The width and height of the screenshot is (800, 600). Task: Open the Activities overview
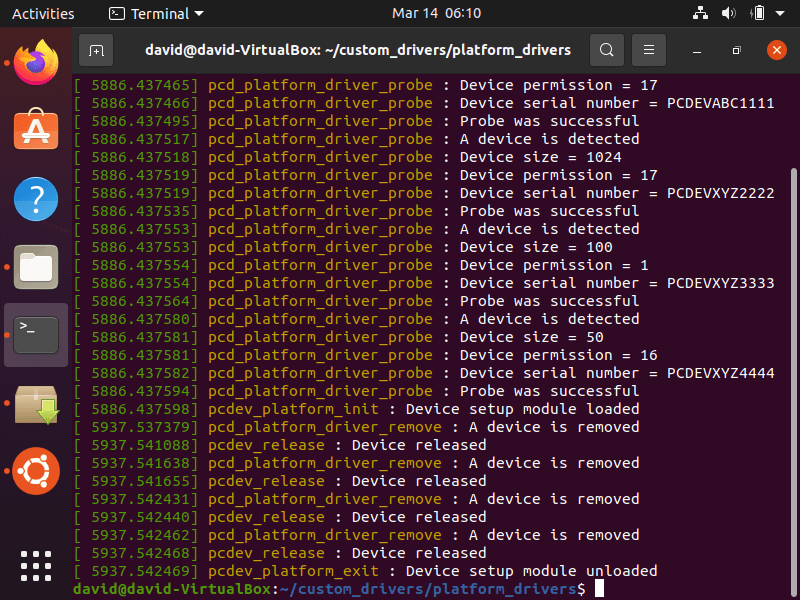click(x=43, y=13)
